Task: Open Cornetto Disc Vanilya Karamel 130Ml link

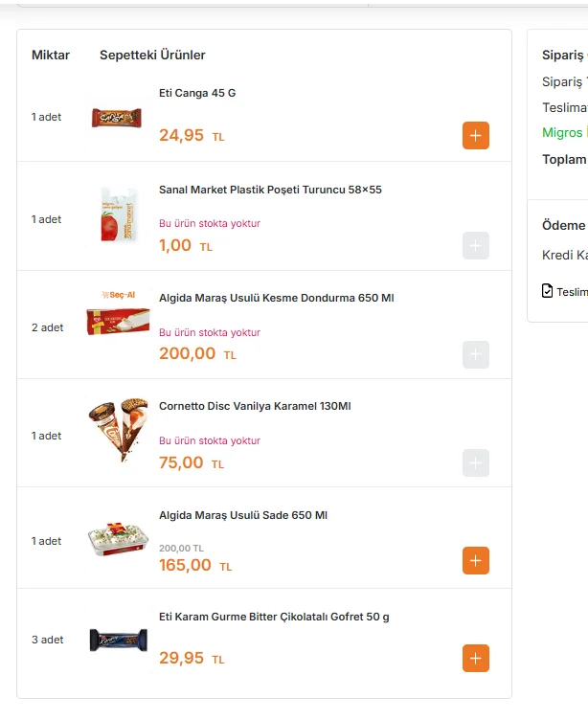Action: coord(255,406)
